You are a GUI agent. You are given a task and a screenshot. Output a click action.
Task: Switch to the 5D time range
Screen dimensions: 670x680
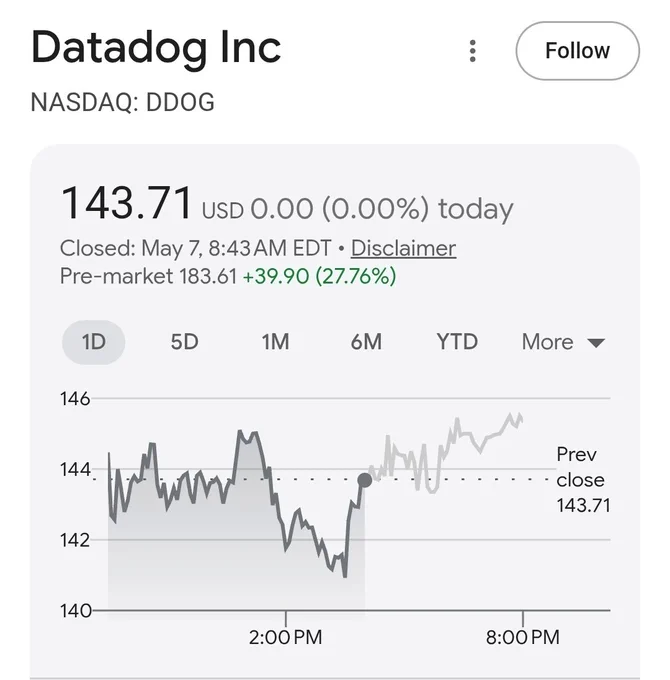click(x=184, y=342)
